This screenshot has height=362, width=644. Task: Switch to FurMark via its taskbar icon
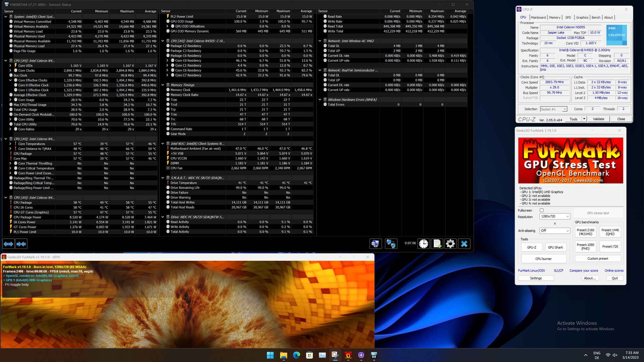point(348,355)
